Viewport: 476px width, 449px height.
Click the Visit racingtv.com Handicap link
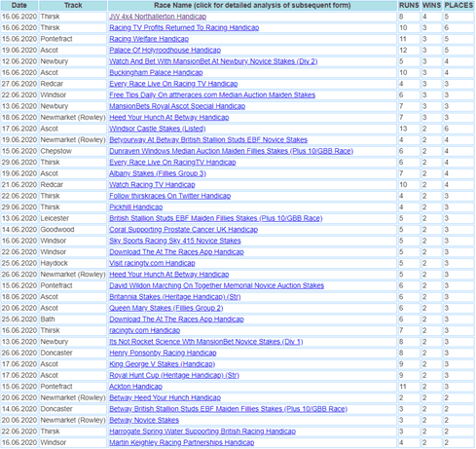pos(152,263)
